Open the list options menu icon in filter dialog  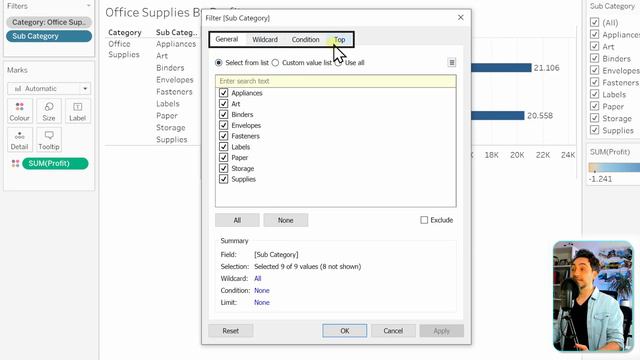pyautogui.click(x=451, y=62)
